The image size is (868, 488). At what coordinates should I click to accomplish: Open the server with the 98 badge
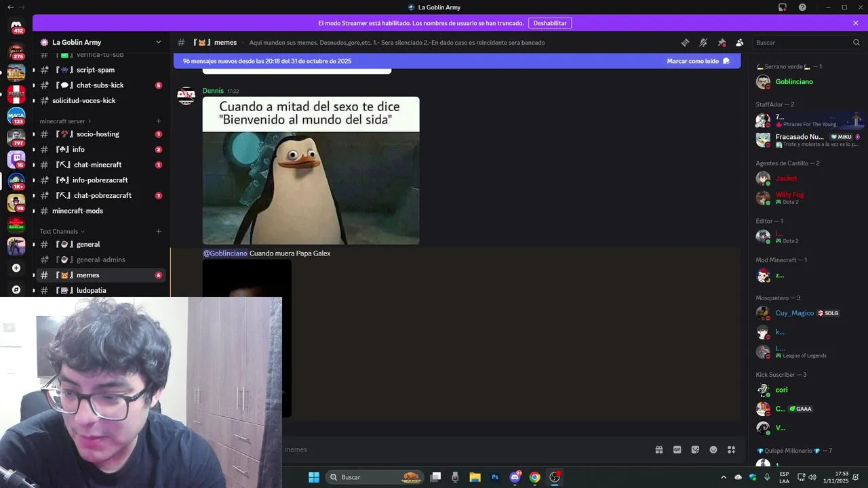[x=16, y=203]
